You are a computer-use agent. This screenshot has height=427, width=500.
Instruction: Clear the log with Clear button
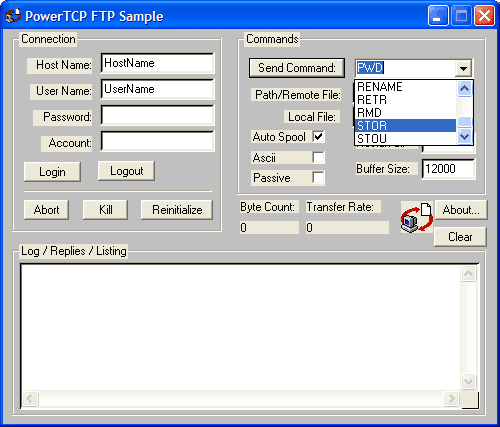[x=460, y=237]
